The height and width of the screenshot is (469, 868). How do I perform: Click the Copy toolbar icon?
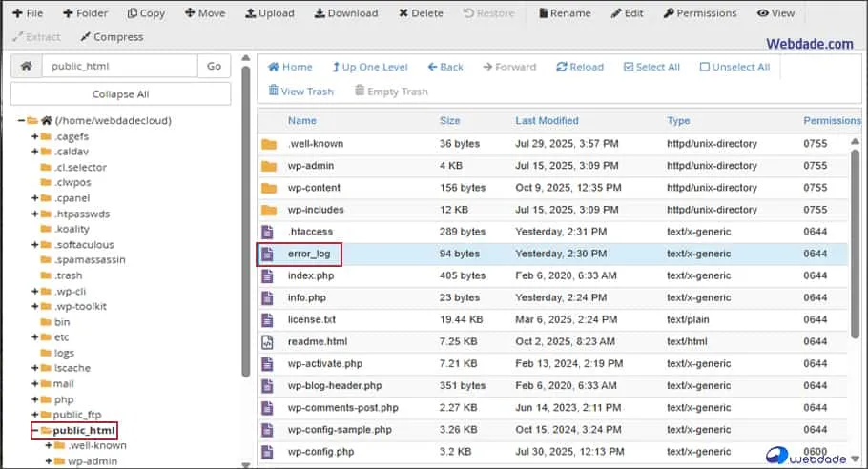click(132, 13)
